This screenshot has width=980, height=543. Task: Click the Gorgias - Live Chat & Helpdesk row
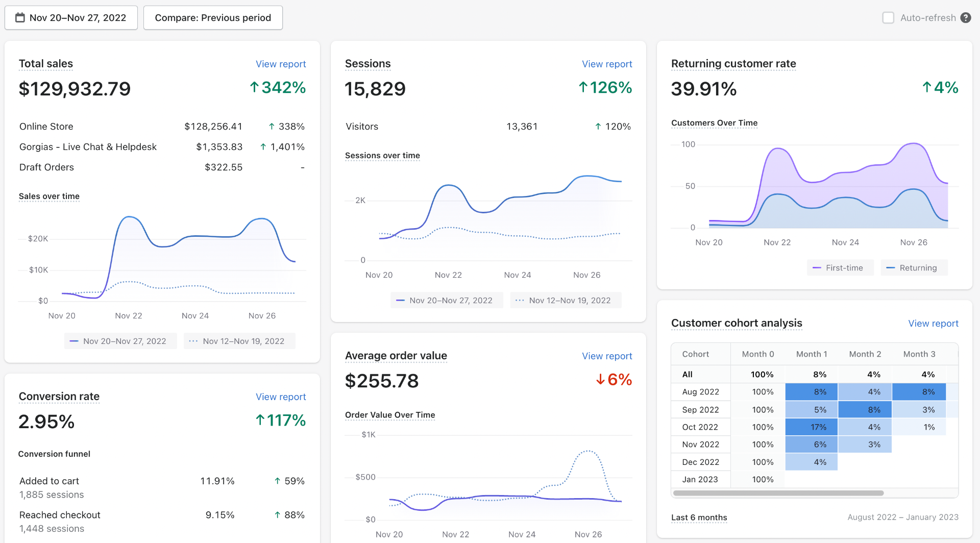click(x=162, y=147)
